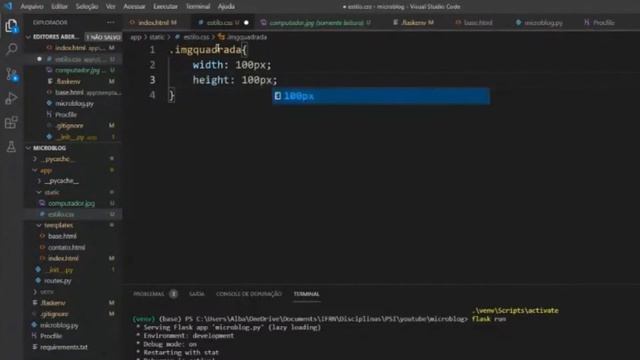Image resolution: width=640 pixels, height=360 pixels.
Task: Open base.html in the templates folder
Action: [x=62, y=236]
